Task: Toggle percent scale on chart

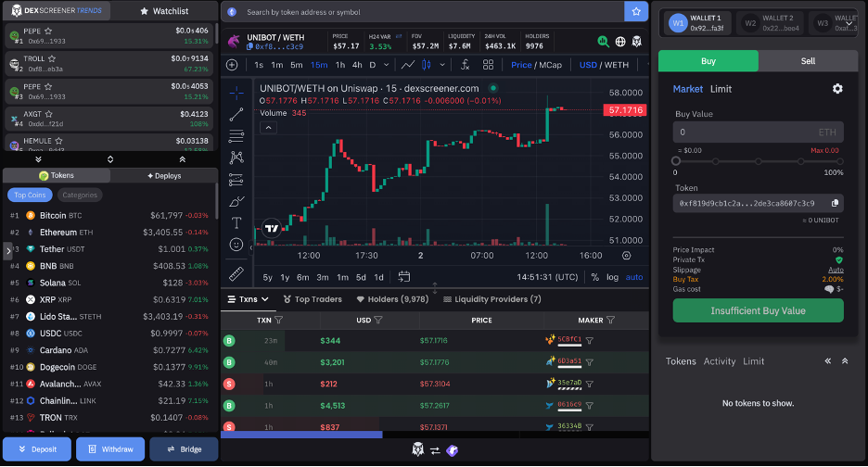Action: tap(595, 277)
